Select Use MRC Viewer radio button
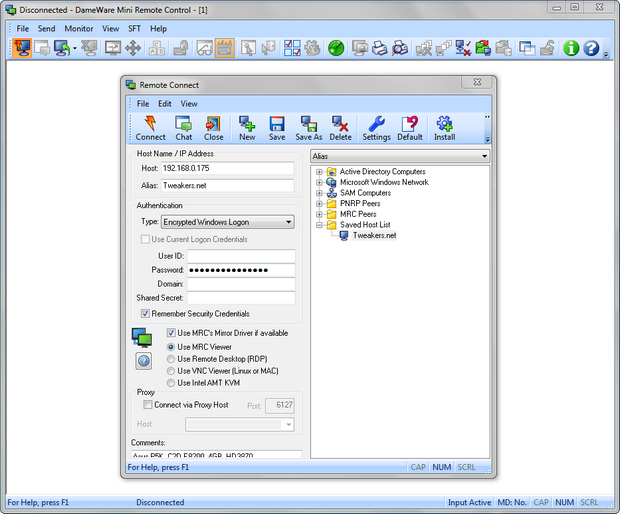 click(x=171, y=347)
